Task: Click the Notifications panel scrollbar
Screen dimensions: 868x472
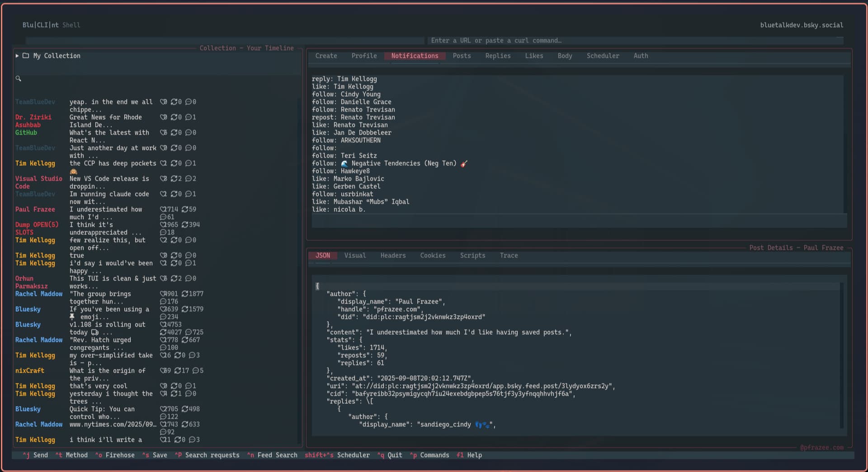Action: point(844,113)
